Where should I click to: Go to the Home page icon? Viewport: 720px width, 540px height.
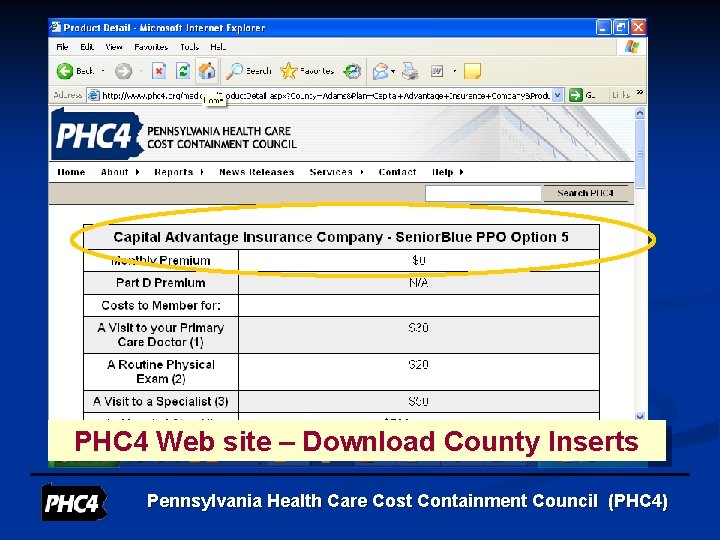point(207,71)
